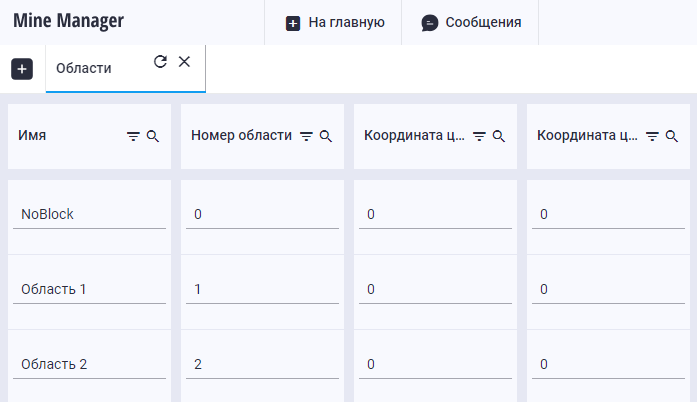
Task: Open Сообщения messages
Action: click(x=470, y=22)
